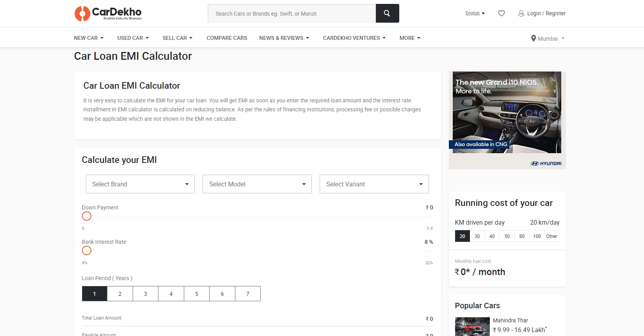Viewport: 644px width, 336px height.
Task: Select 7 year loan period
Action: (x=248, y=294)
